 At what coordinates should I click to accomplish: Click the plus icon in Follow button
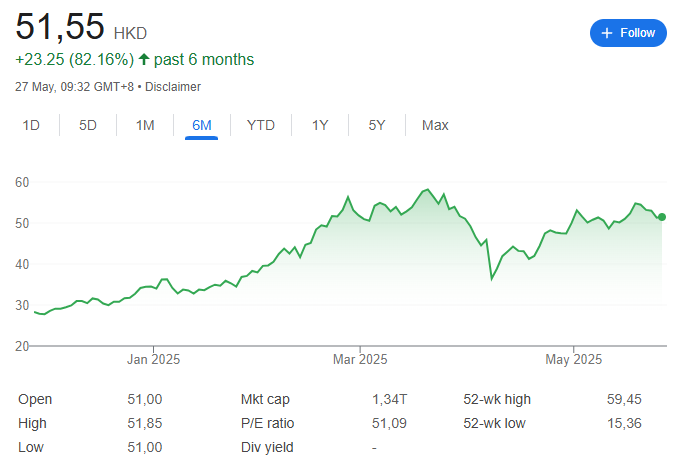click(x=606, y=33)
